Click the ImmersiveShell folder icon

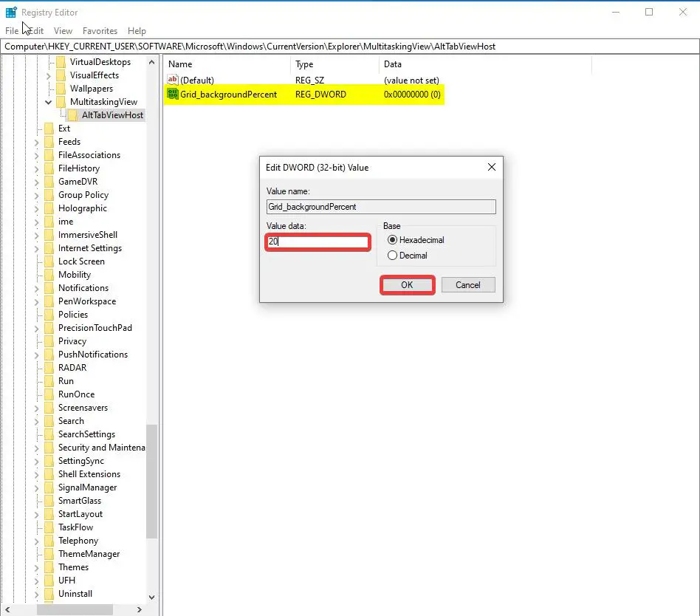(49, 235)
